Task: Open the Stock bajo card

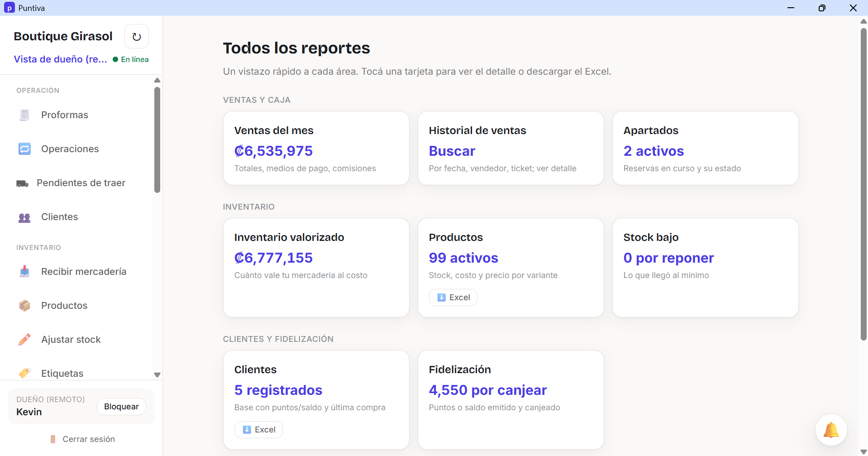Action: pos(706,268)
